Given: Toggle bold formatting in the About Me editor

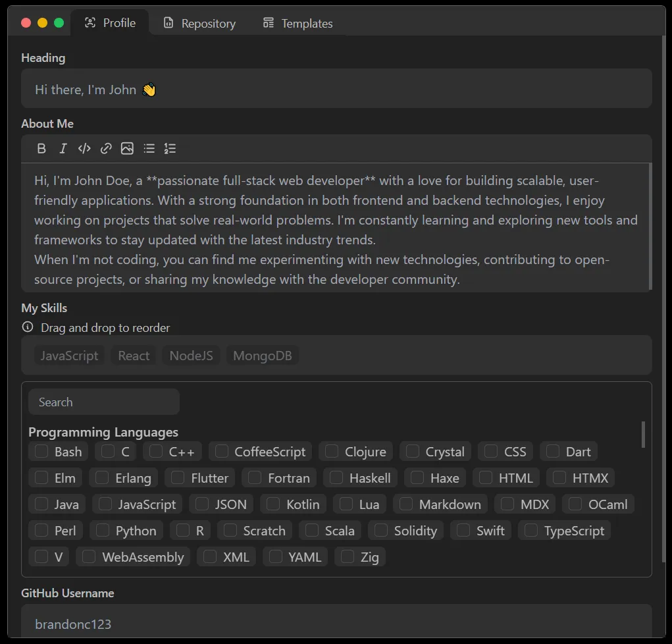Looking at the screenshot, I should coord(41,148).
